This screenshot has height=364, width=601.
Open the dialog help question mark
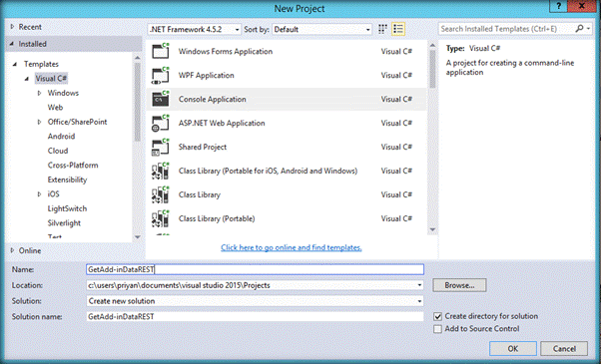pos(558,6)
